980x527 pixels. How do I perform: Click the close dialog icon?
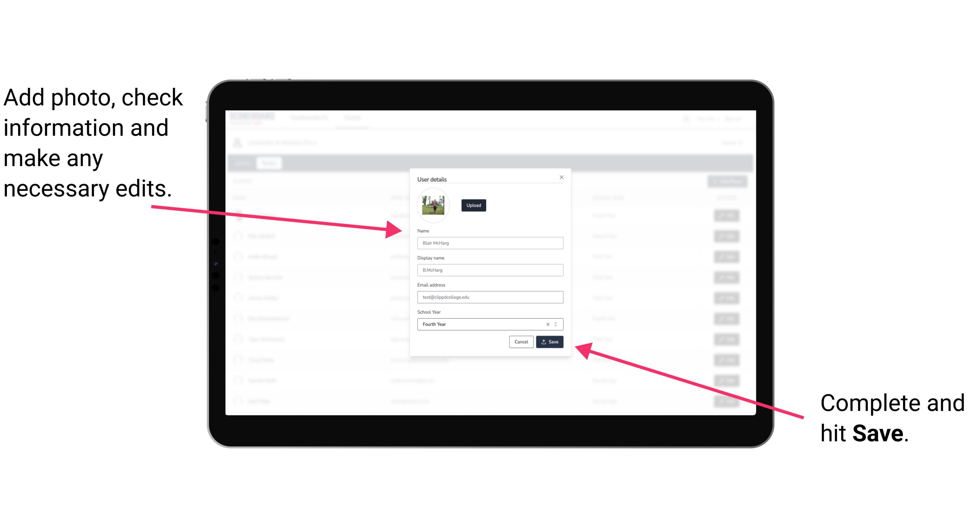click(561, 177)
